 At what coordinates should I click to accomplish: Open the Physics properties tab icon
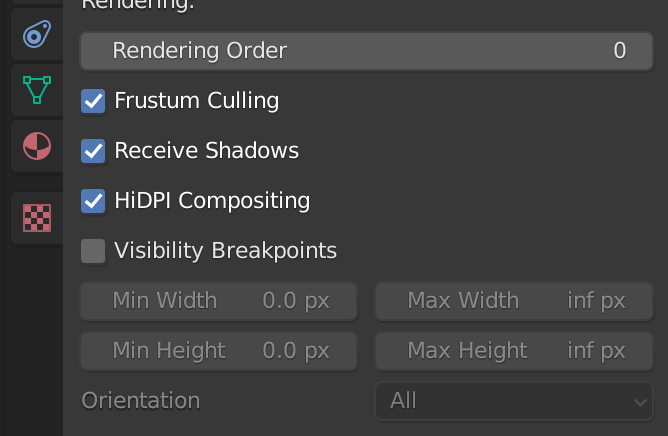[37, 34]
